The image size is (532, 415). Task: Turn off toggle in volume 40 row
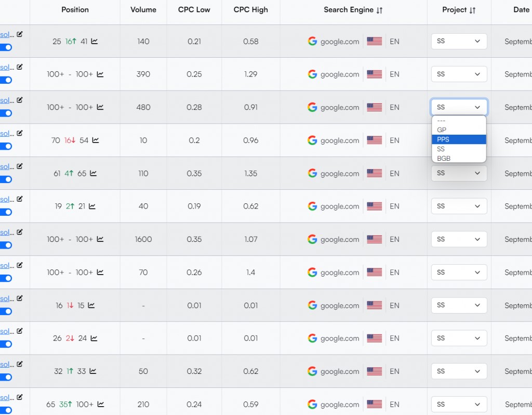tap(6, 212)
